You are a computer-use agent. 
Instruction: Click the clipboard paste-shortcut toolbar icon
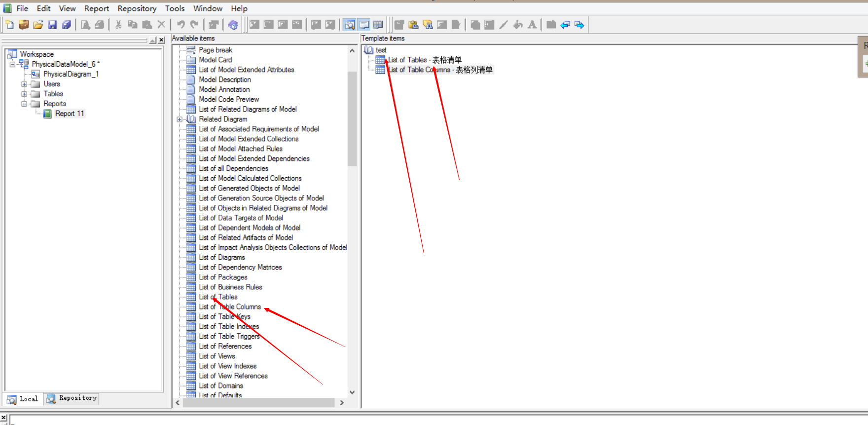(x=413, y=25)
